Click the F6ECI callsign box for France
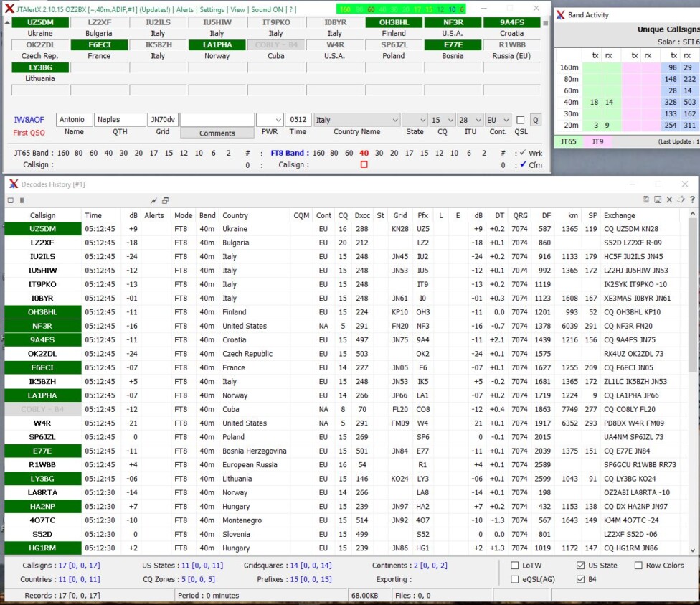The image size is (700, 605). click(99, 44)
